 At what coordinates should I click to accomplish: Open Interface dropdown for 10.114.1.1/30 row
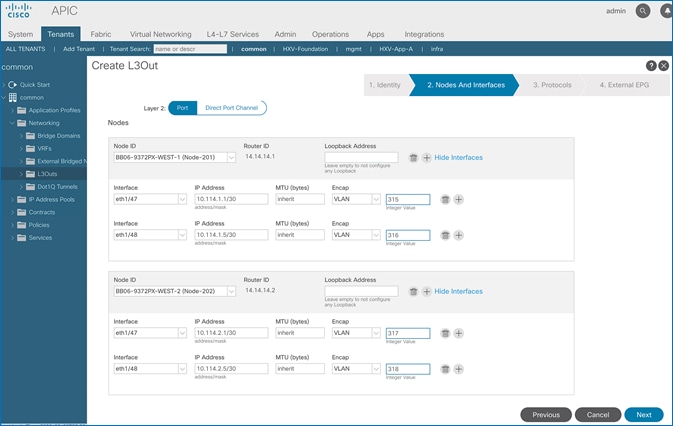point(182,199)
